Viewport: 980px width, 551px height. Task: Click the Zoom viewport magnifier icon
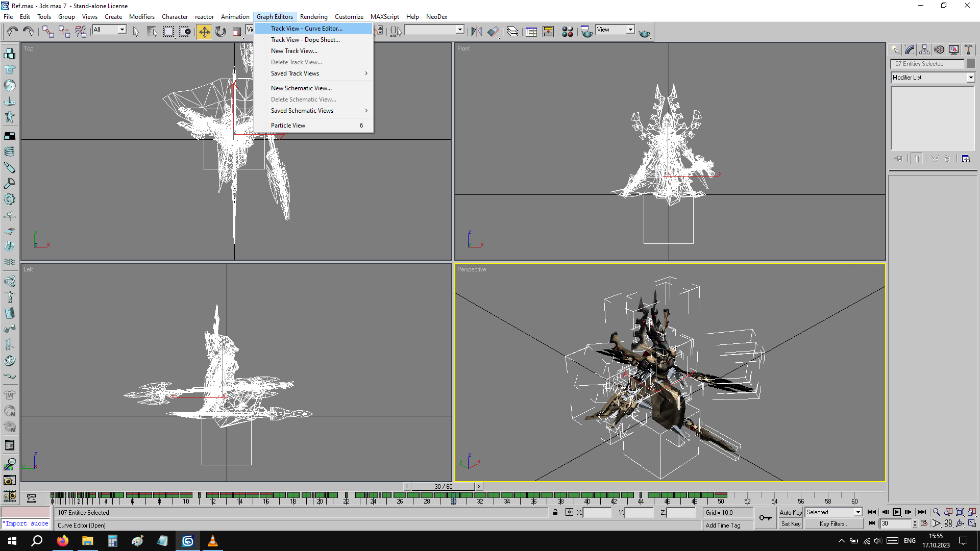tap(936, 512)
